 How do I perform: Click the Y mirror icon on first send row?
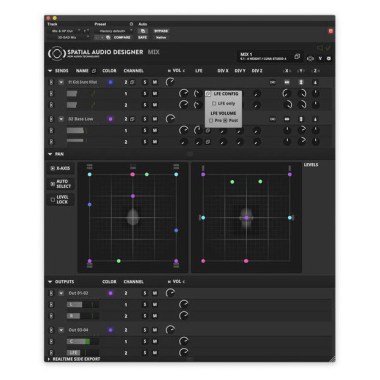301,82
